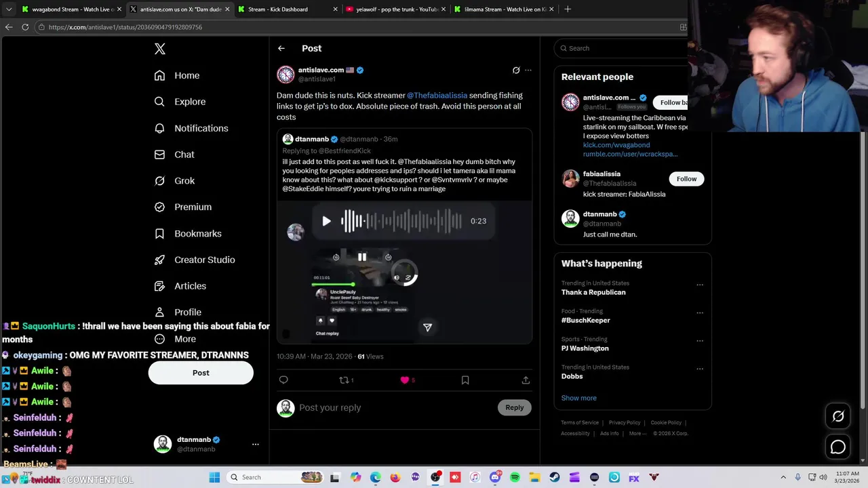Open Notifications in X sidebar

pos(191,128)
